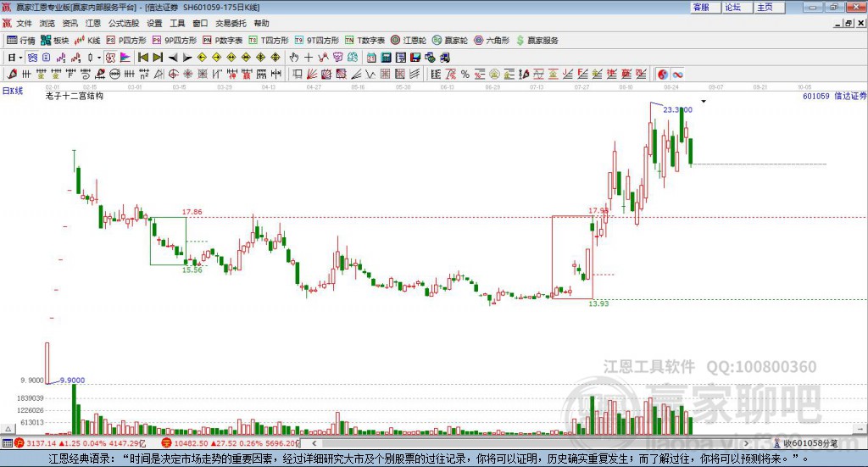The height and width of the screenshot is (467, 868).
Task: Click the 主页 homepage button
Action: click(x=769, y=7)
